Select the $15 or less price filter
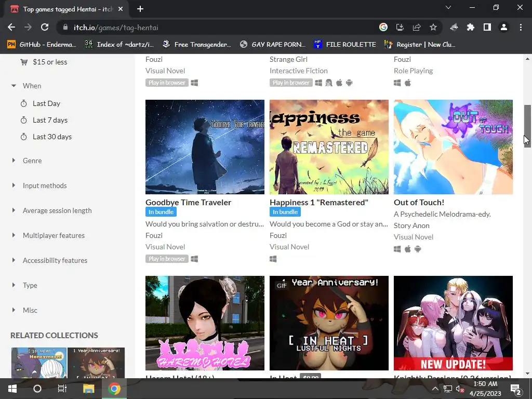532x399 pixels. pos(50,62)
